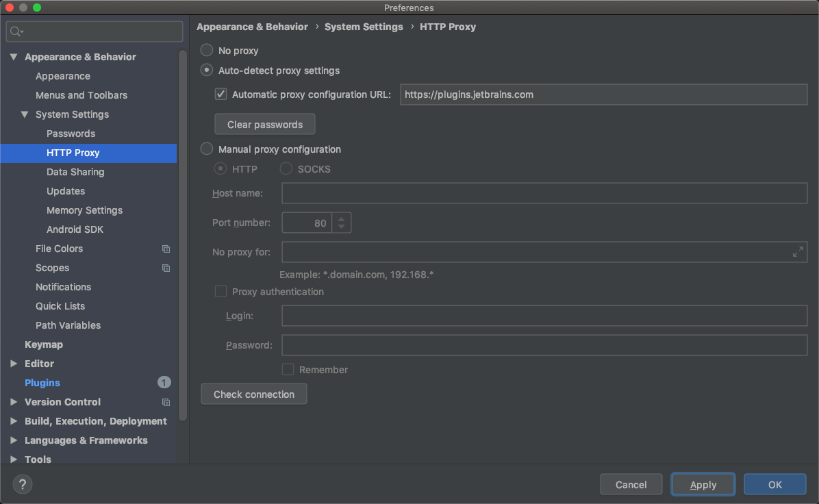This screenshot has width=819, height=504.
Task: Click the Check connection button
Action: [x=254, y=394]
